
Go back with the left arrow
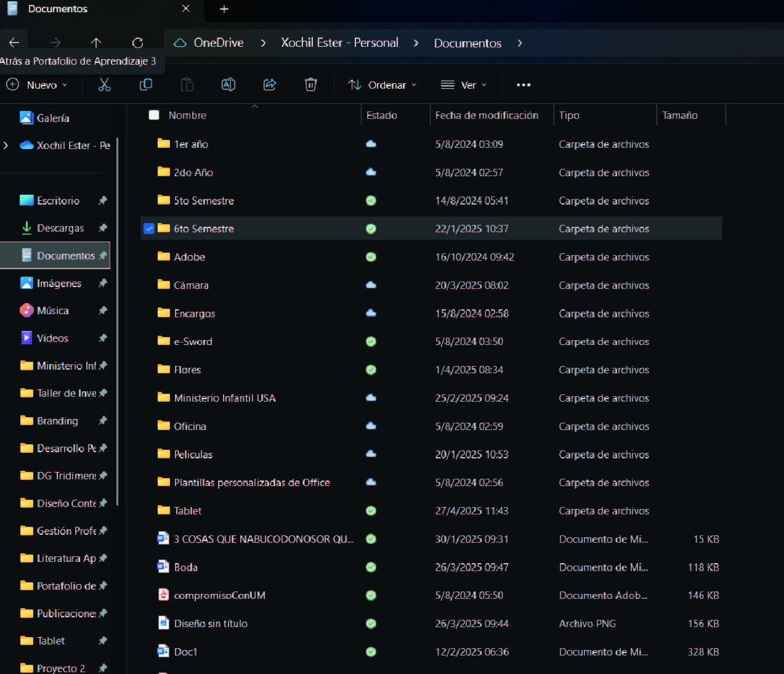point(14,43)
